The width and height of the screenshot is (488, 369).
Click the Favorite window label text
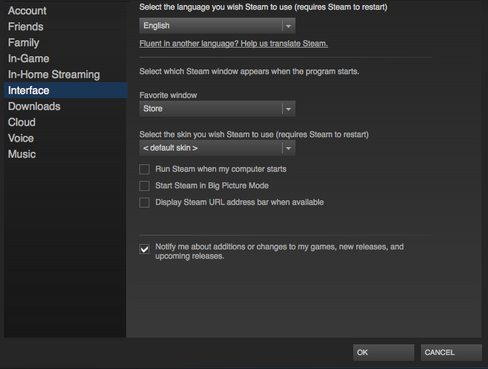point(168,95)
